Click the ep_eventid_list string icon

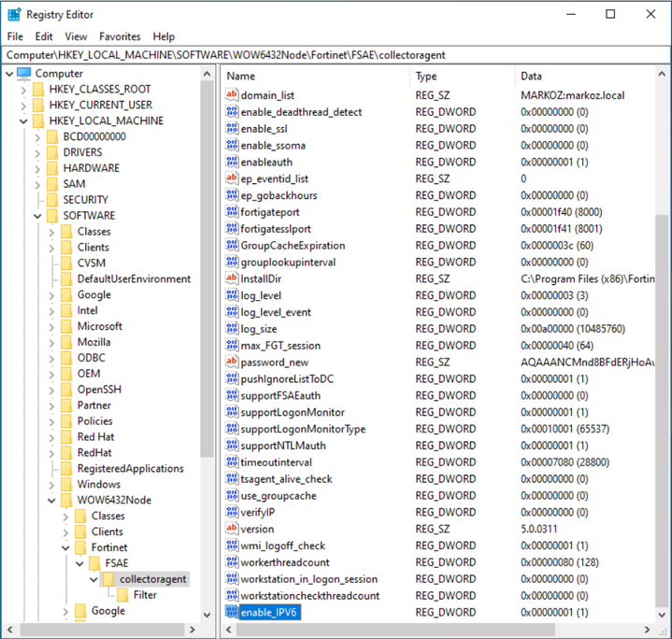pos(232,178)
